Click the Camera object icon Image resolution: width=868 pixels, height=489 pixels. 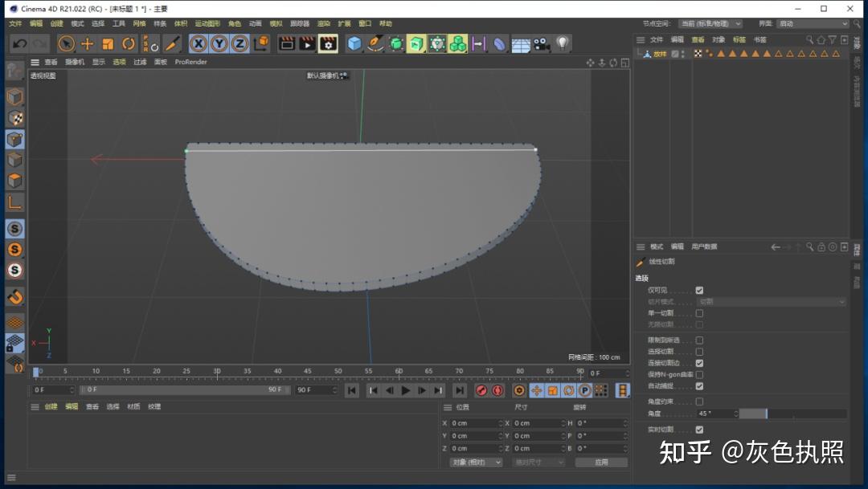[x=541, y=43]
